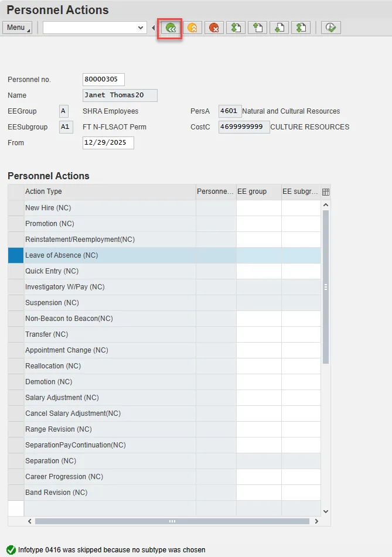Click the Action Type column header
Viewport: 392px width, 557px height.
pos(110,192)
